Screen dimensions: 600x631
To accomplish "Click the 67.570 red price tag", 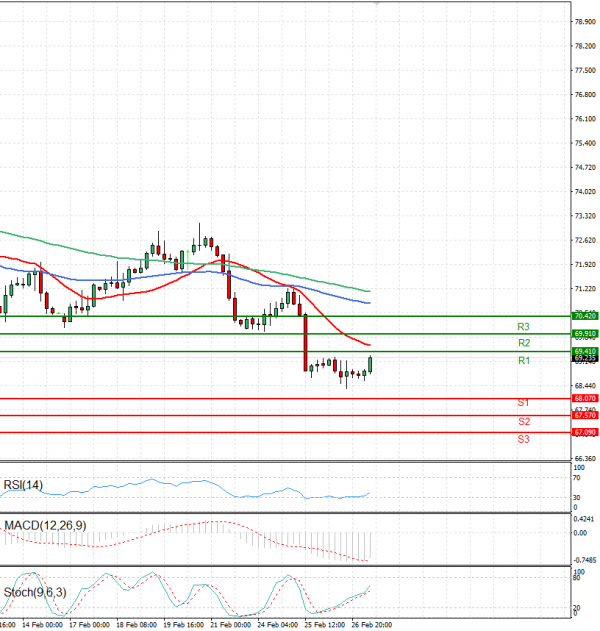I will tap(585, 415).
